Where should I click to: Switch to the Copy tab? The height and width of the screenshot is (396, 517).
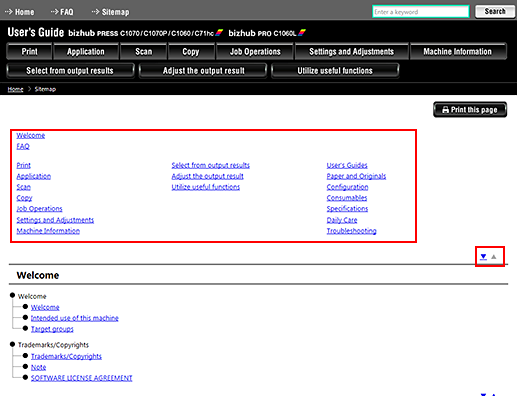(x=191, y=51)
